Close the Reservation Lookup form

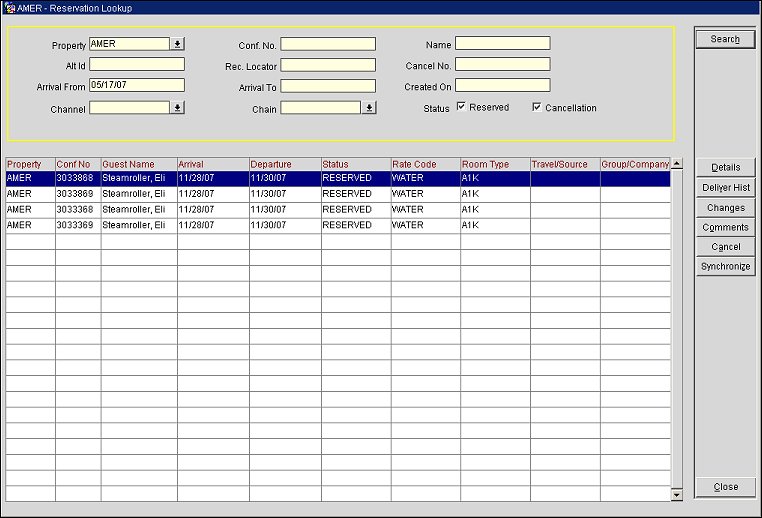pyautogui.click(x=725, y=487)
